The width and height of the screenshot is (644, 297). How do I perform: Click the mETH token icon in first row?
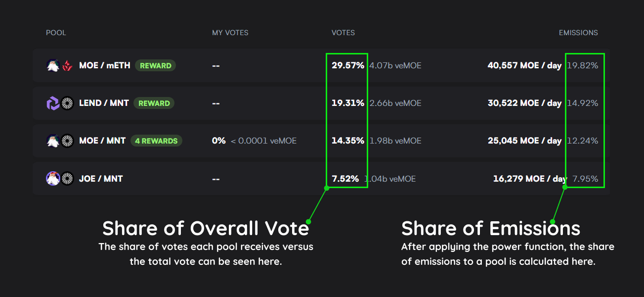[67, 65]
